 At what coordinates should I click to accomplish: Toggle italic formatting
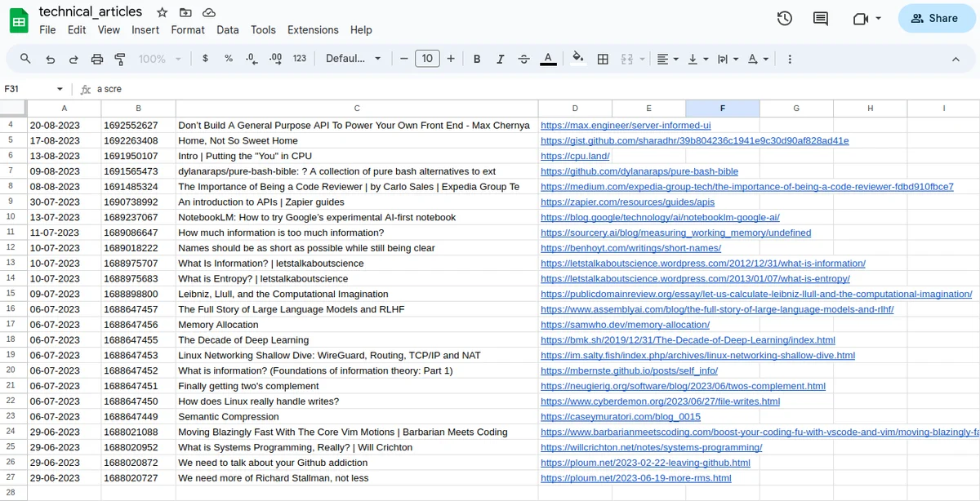click(x=501, y=59)
